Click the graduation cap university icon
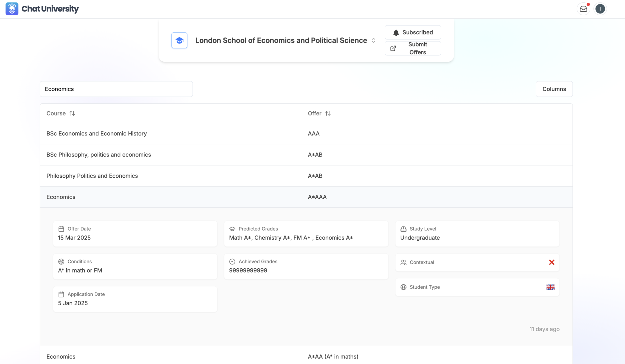This screenshot has height=364, width=625. pyautogui.click(x=179, y=40)
